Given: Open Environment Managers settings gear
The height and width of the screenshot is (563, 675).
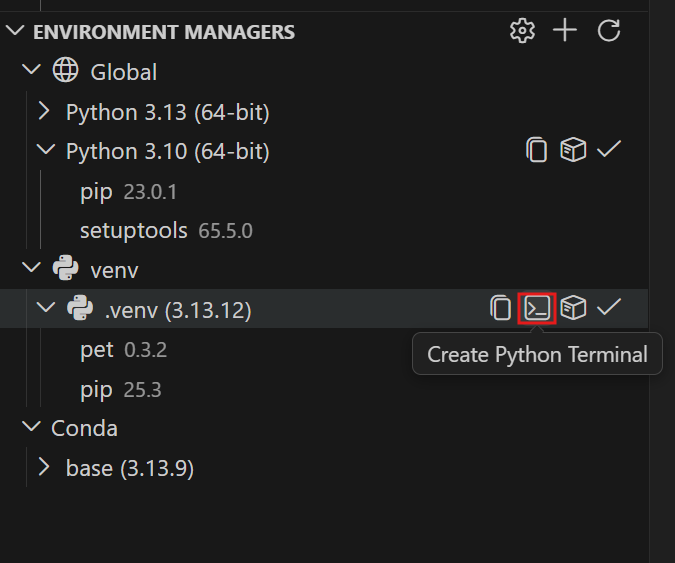Looking at the screenshot, I should click(522, 31).
